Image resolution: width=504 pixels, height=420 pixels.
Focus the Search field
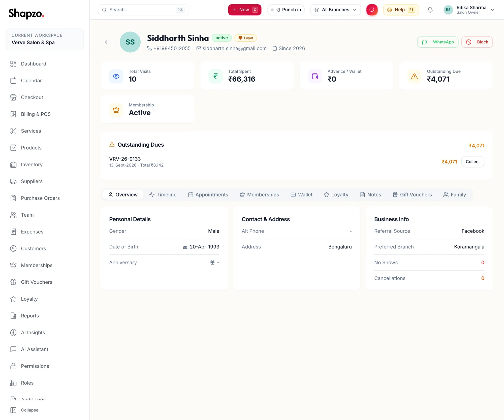pyautogui.click(x=143, y=10)
